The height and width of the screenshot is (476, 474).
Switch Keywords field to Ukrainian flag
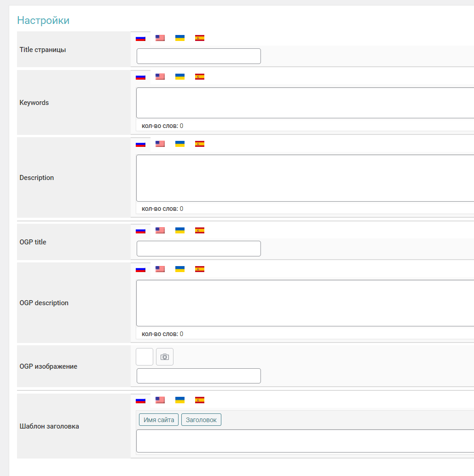pos(180,77)
